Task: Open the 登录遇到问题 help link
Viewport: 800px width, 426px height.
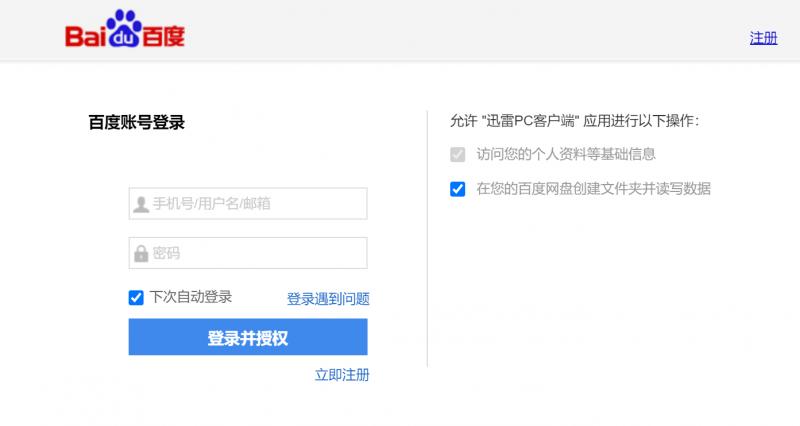Action: tap(328, 298)
